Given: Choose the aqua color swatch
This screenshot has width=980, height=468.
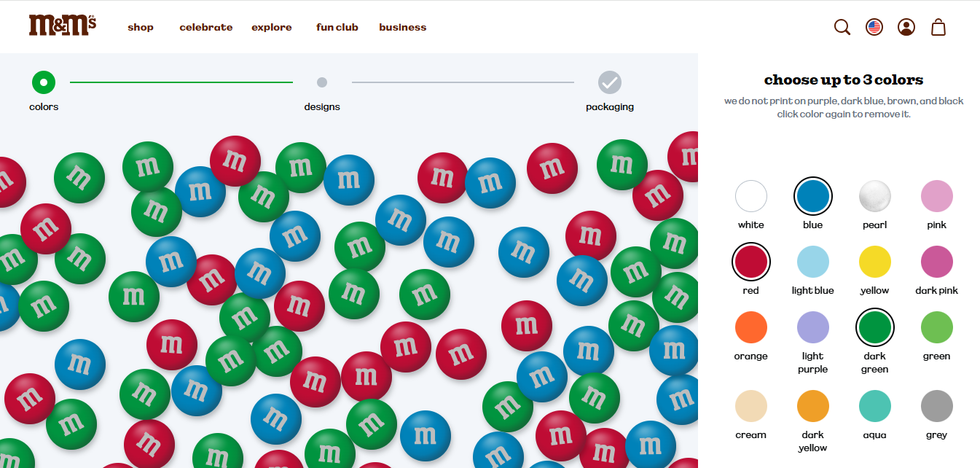Looking at the screenshot, I should click(874, 406).
